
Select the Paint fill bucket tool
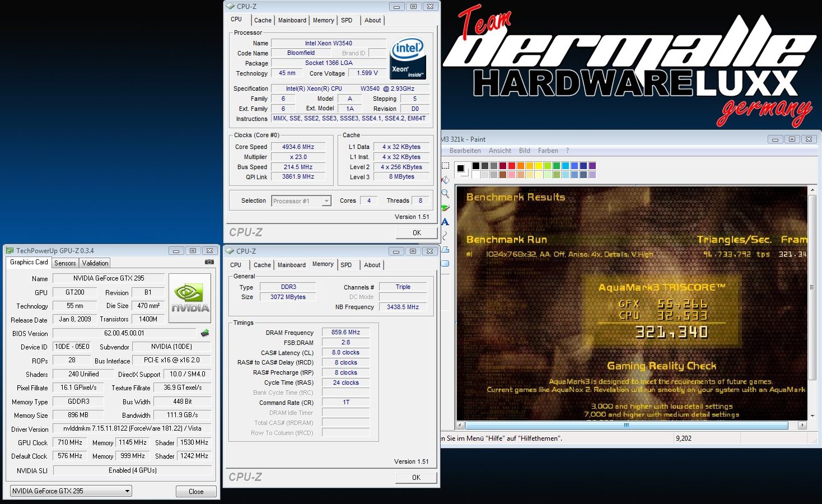[x=446, y=180]
